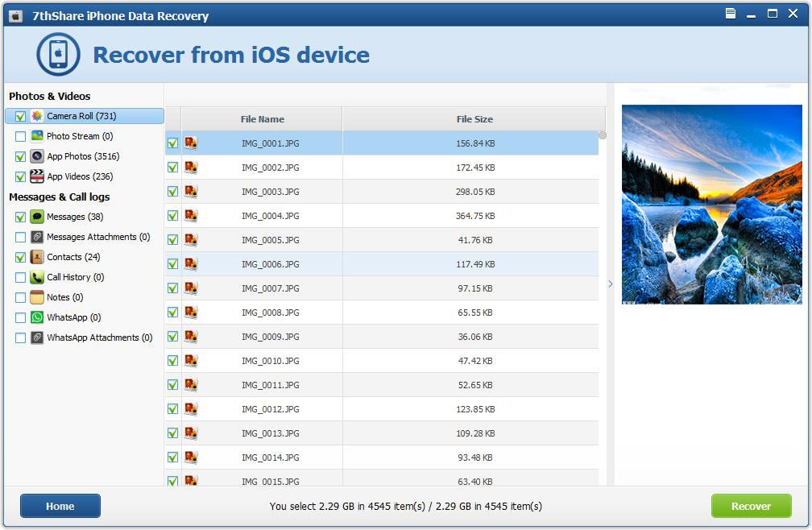This screenshot has height=530, width=812.
Task: Uncheck the Contacts category checkbox
Action: [x=20, y=258]
